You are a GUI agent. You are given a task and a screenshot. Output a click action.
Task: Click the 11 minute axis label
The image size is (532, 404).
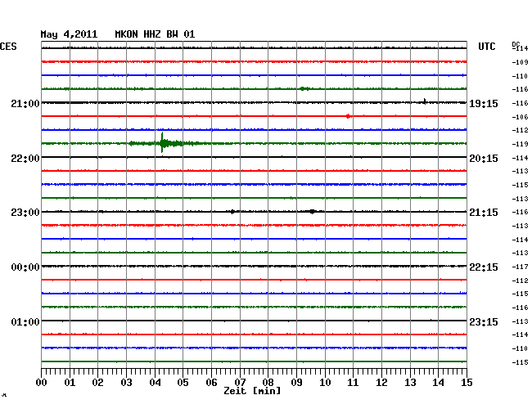pyautogui.click(x=353, y=383)
